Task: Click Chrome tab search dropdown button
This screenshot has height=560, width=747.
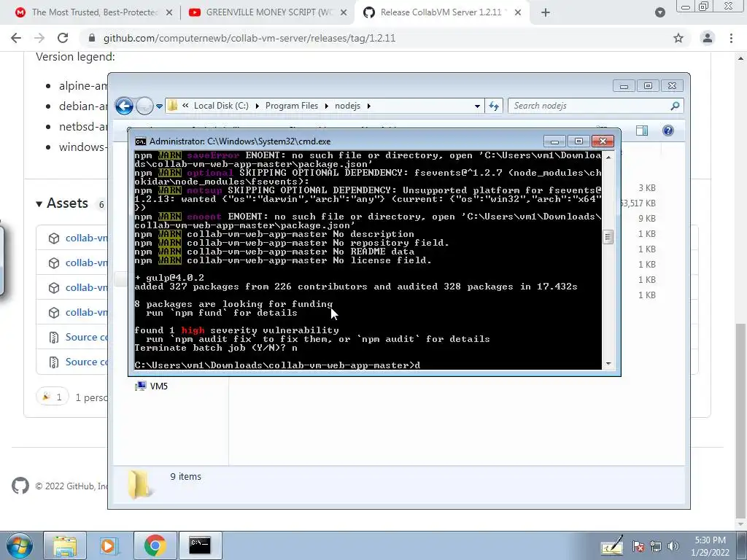Action: tap(659, 12)
